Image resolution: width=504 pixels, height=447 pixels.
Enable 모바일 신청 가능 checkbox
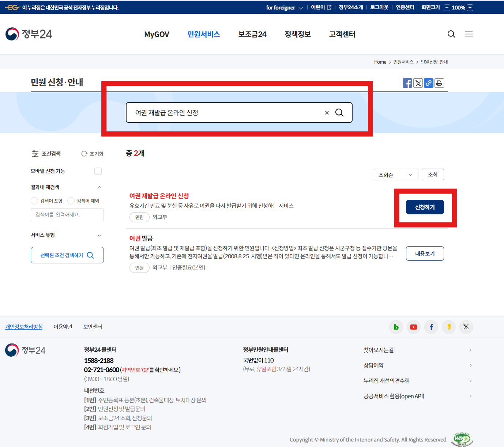tap(98, 171)
